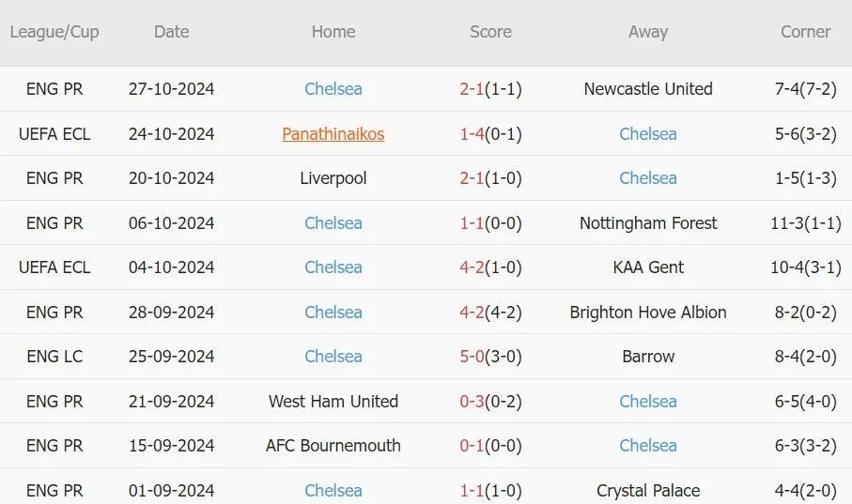This screenshot has width=852, height=504.
Task: Click Brighton Hove Albion team name
Action: [648, 313]
